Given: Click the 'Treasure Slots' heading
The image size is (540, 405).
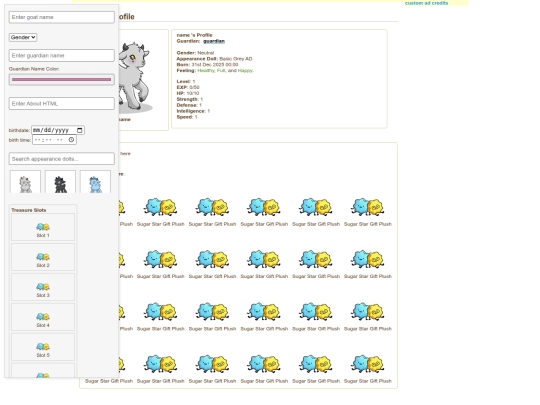Looking at the screenshot, I should pos(29,210).
